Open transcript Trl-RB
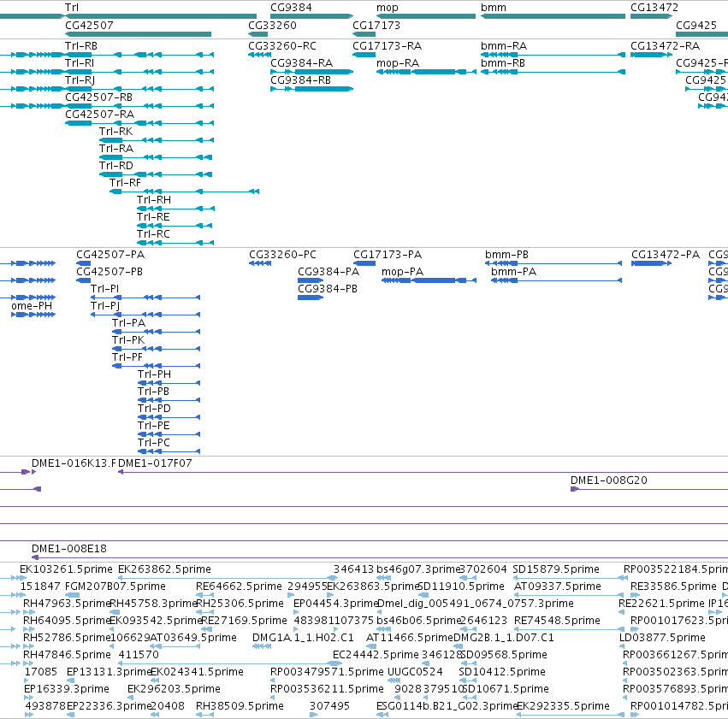Viewport: 728px width, 719px height. (x=81, y=46)
